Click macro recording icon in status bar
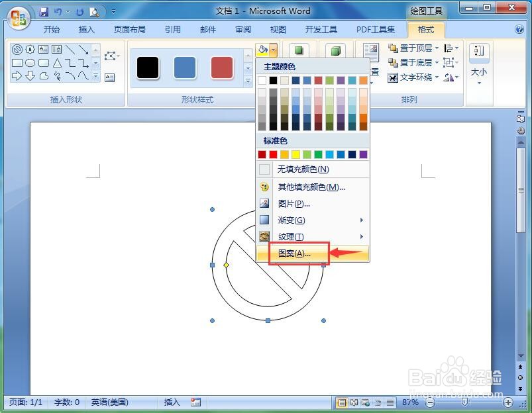The image size is (532, 413). pos(195,402)
